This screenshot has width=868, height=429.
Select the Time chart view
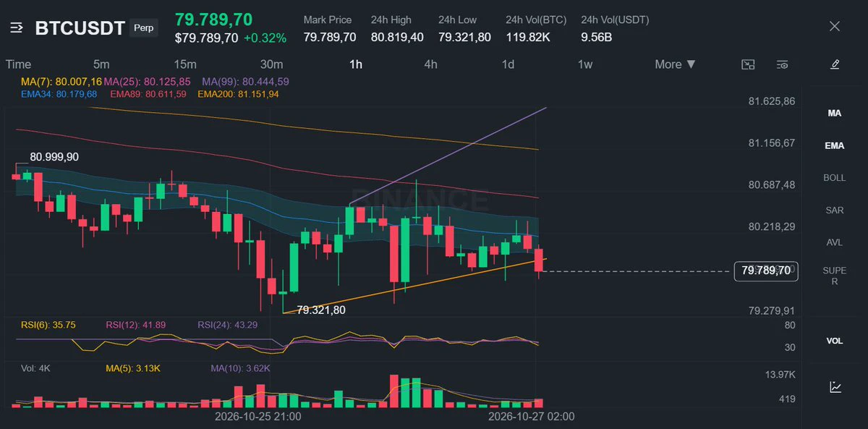coord(18,64)
